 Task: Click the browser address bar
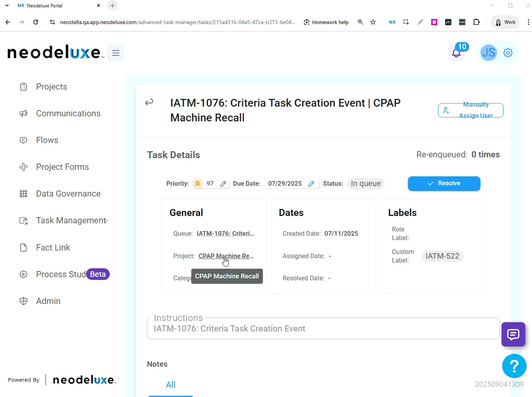177,22
